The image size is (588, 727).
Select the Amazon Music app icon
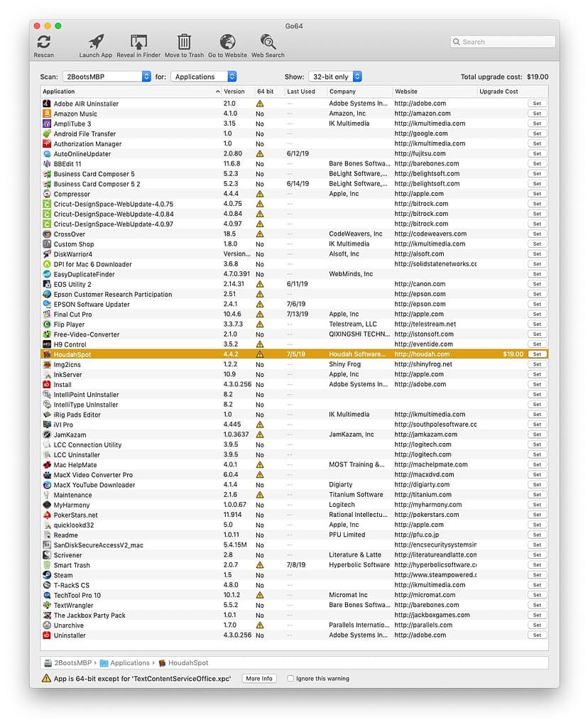click(x=47, y=114)
